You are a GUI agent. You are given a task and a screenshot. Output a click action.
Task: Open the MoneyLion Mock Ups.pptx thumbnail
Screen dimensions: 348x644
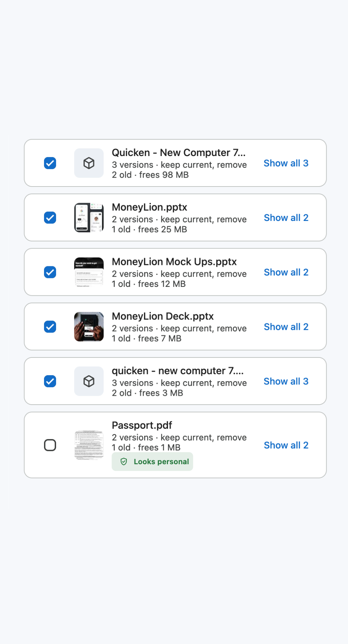pyautogui.click(x=89, y=272)
